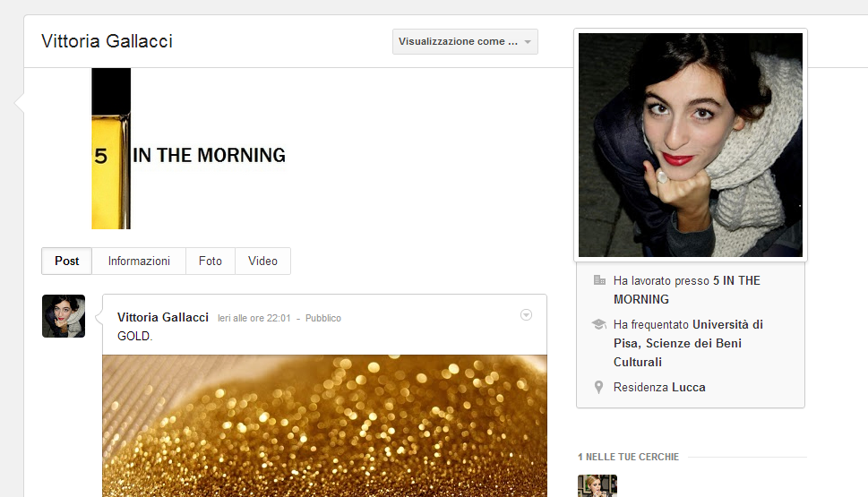Click the Residenza Lucca text

[x=659, y=388]
